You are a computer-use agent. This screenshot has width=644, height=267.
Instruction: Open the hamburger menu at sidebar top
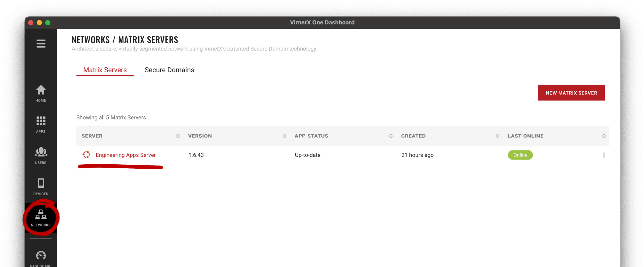41,44
